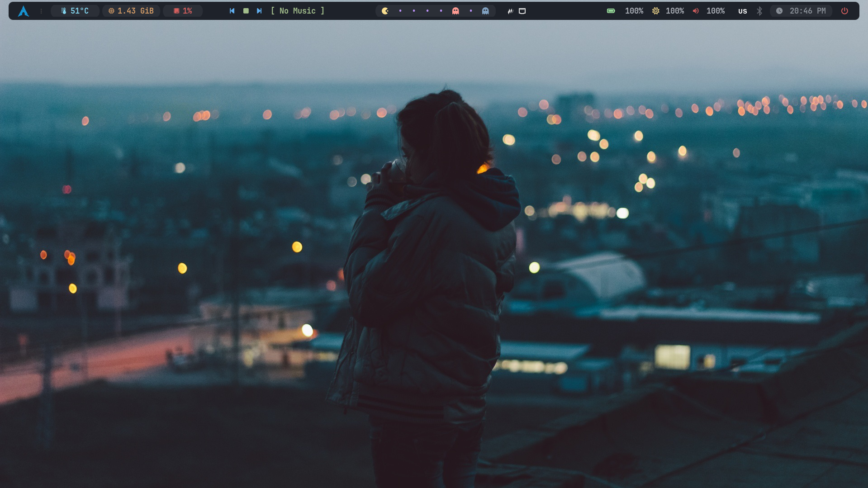Click the vertical dots menu beside Arch logo
Screen dimensions: 868x488
pos(41,11)
